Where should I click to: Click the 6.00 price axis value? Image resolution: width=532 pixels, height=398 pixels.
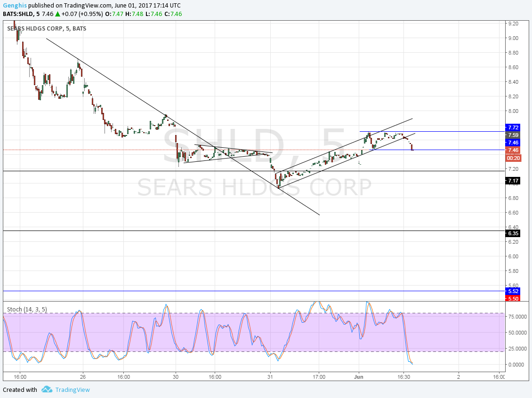[x=513, y=256]
